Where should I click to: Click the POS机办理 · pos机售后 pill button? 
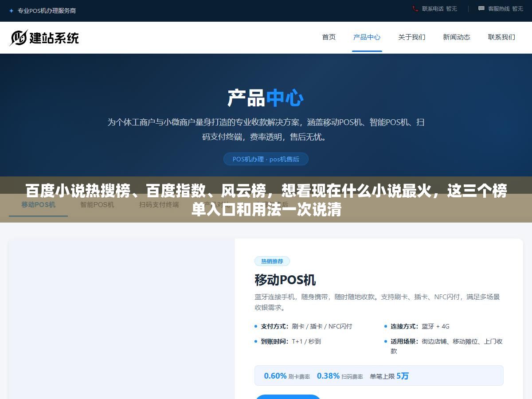(x=266, y=159)
